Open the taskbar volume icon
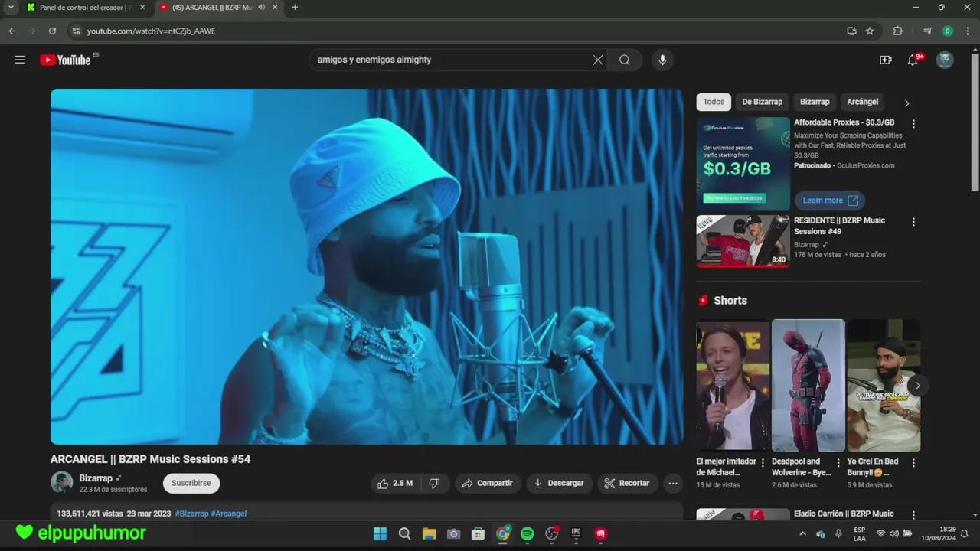Screen dimensions: 980x551 893,533
